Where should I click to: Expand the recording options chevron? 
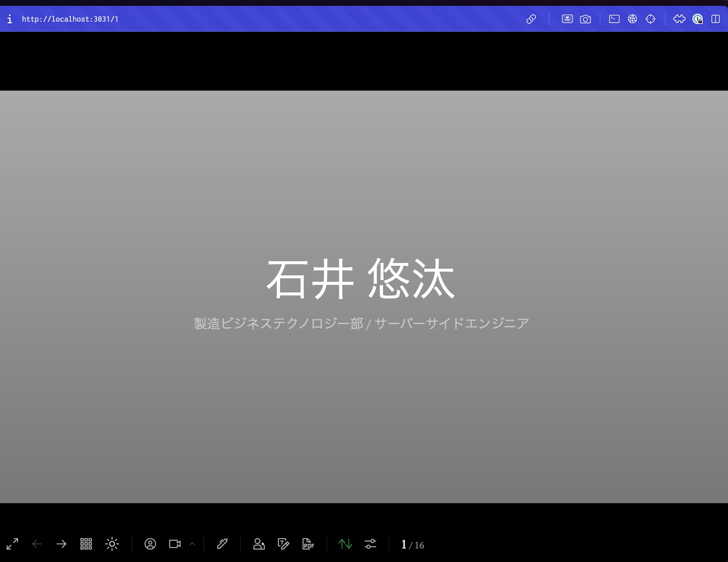pos(193,544)
